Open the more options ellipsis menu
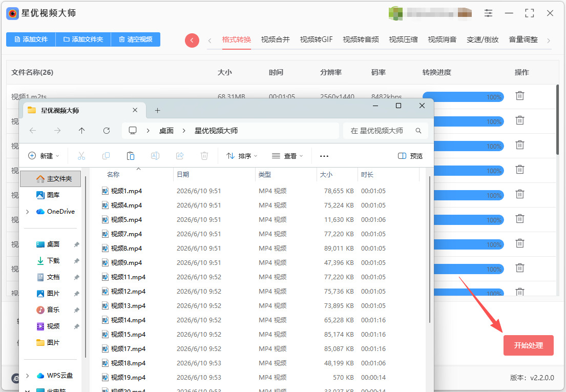566x392 pixels. [x=324, y=156]
